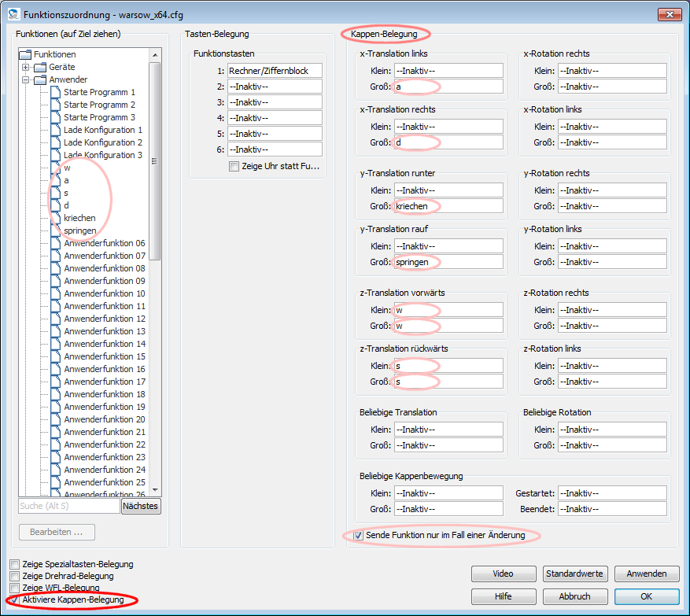Click the Anwenden button
This screenshot has height=616, width=690.
pos(647,574)
